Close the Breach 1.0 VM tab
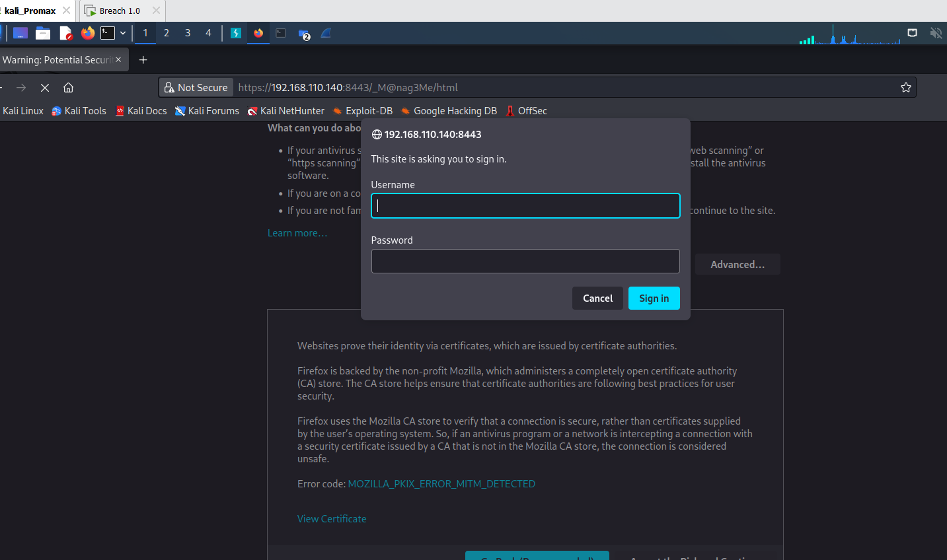 coord(156,11)
